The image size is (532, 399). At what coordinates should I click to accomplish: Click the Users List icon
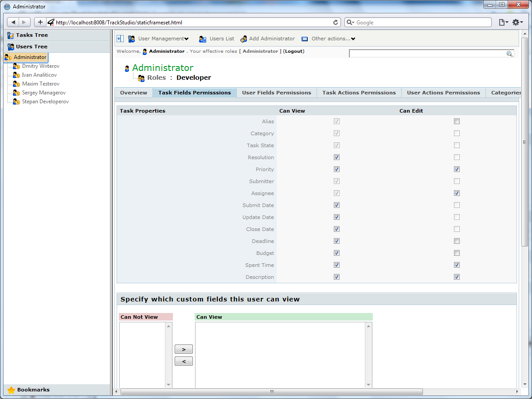pyautogui.click(x=203, y=39)
